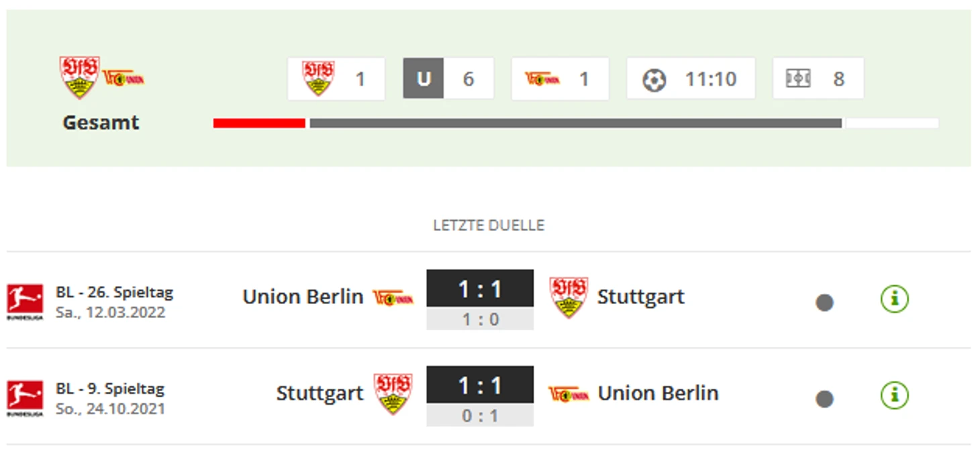The width and height of the screenshot is (980, 451).
Task: Open Union Berlin home team link, 12.03.2022
Action: [303, 297]
